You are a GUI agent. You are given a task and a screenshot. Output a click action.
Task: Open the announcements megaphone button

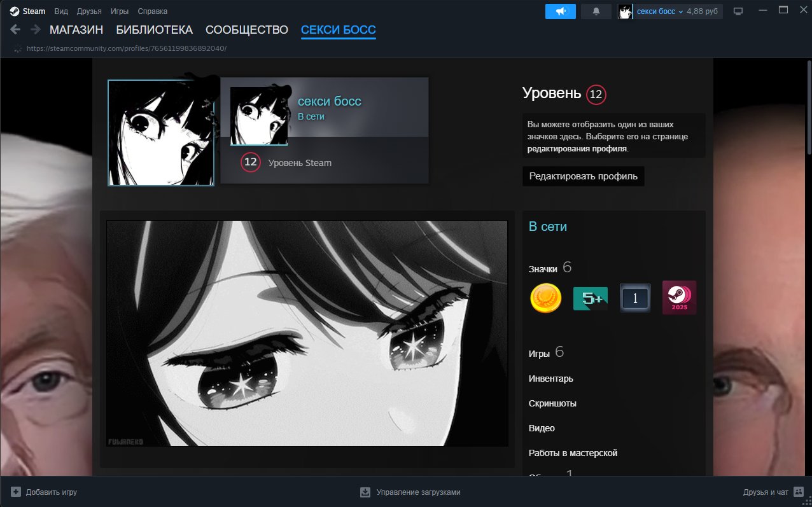coord(561,11)
